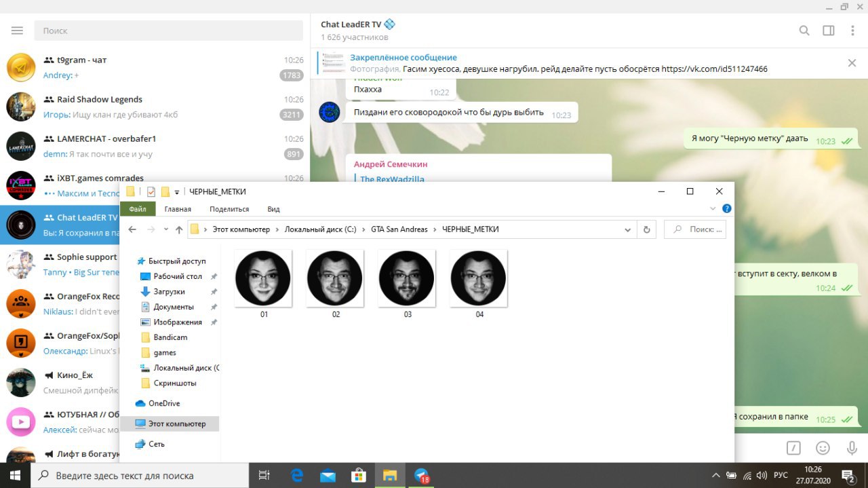The width and height of the screenshot is (868, 488).
Task: Click GTA San Andreas breadcrumb
Action: coord(399,229)
